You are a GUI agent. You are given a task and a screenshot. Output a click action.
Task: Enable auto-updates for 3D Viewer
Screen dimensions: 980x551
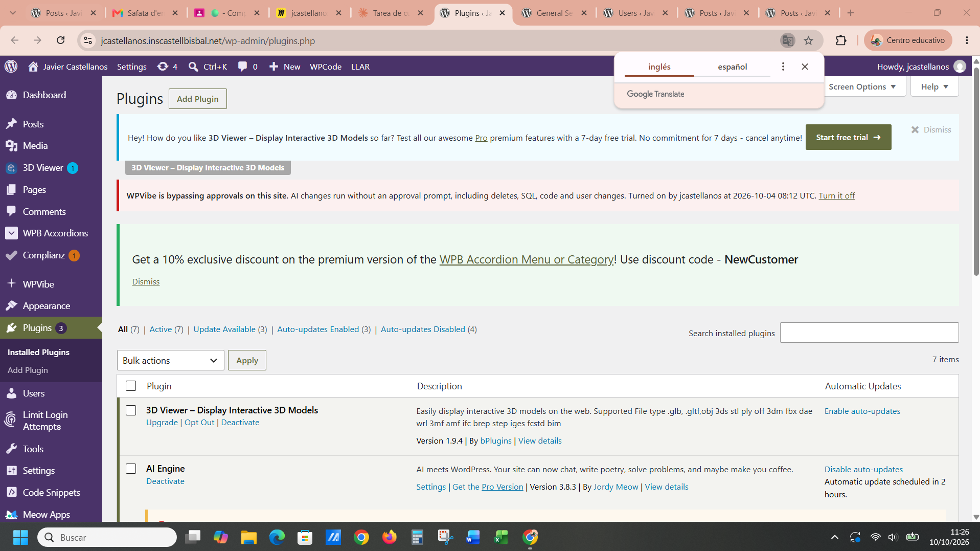click(x=862, y=411)
